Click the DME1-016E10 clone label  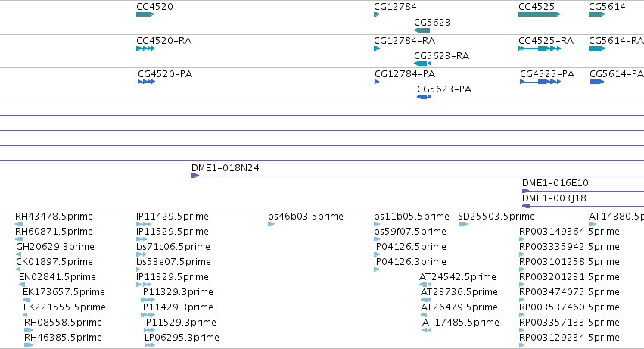pyautogui.click(x=555, y=183)
